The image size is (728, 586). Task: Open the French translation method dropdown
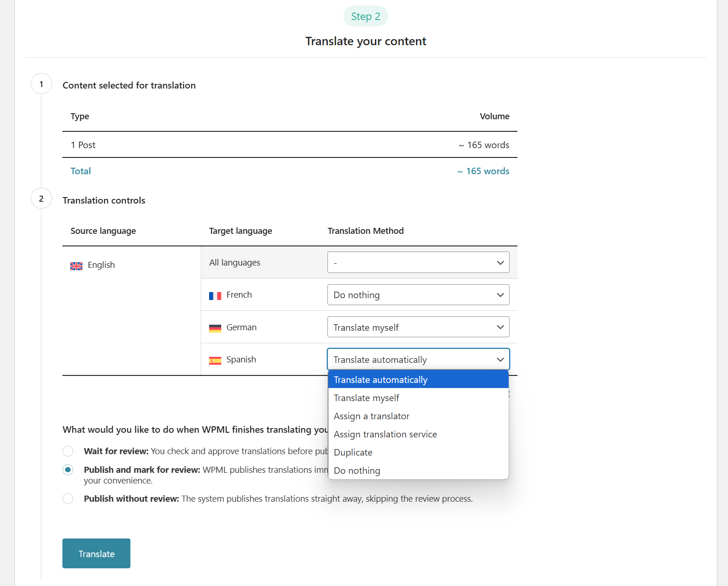[x=418, y=294]
